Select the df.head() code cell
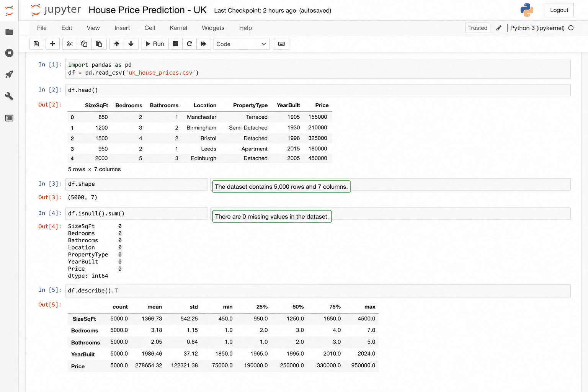The height and width of the screenshot is (392, 588). point(318,90)
